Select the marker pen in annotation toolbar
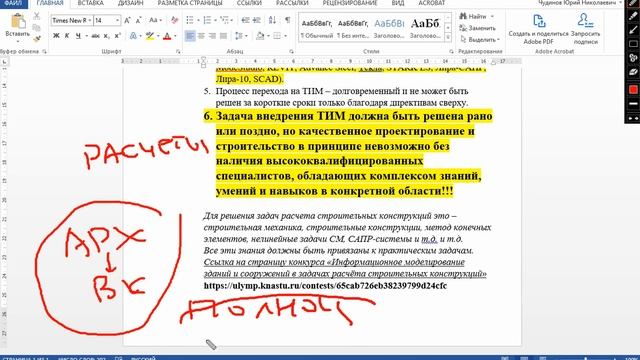 click(633, 16)
